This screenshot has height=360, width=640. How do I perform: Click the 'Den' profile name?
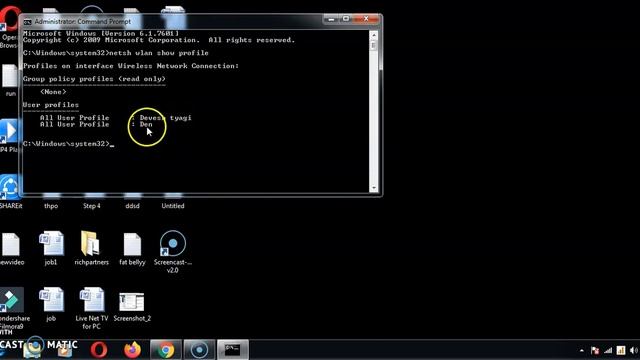click(146, 124)
